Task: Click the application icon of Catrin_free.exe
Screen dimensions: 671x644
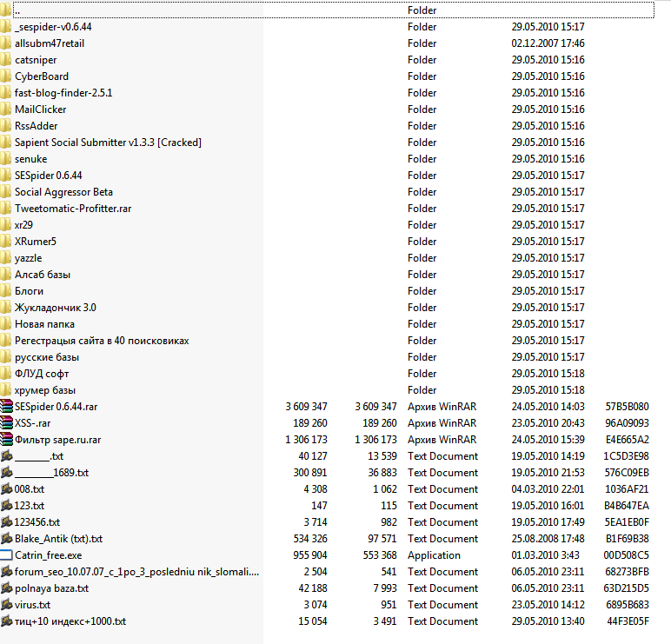Action: [x=6, y=555]
